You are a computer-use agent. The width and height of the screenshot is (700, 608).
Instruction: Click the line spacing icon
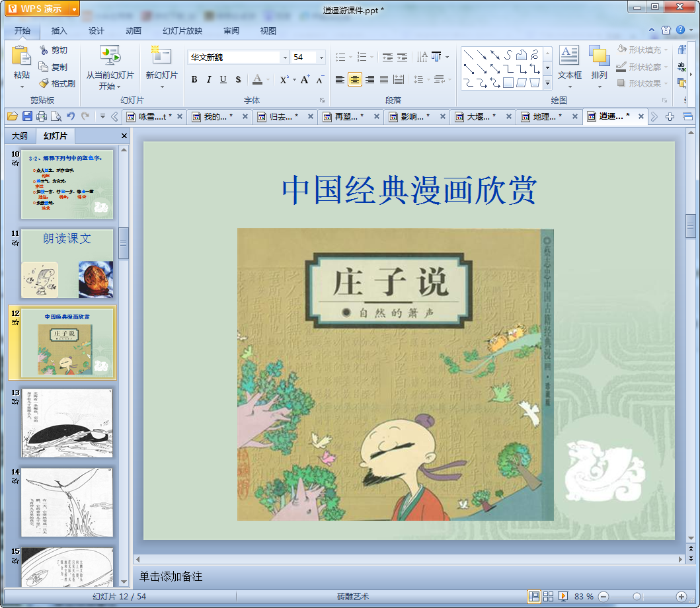418,79
